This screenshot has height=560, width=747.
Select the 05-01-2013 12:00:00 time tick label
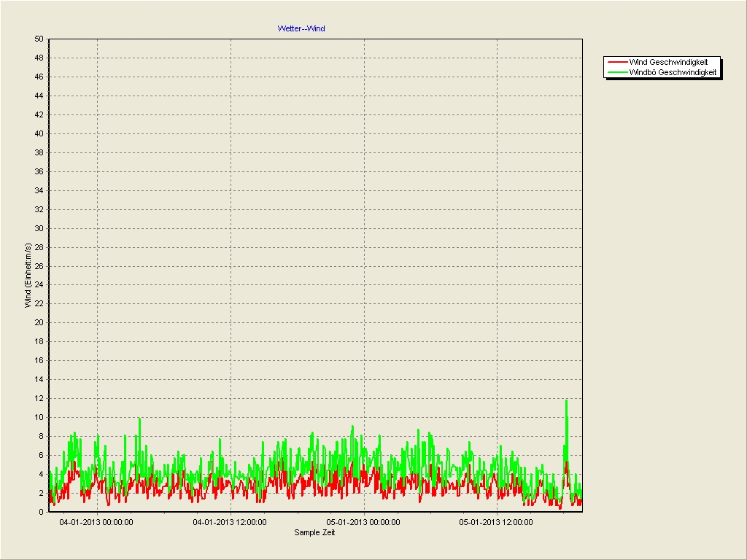pyautogui.click(x=496, y=522)
